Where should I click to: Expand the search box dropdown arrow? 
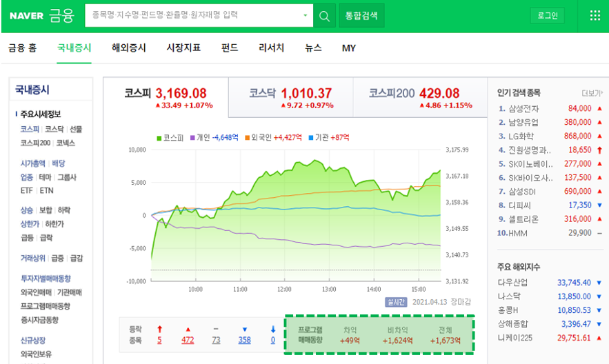coord(306,16)
